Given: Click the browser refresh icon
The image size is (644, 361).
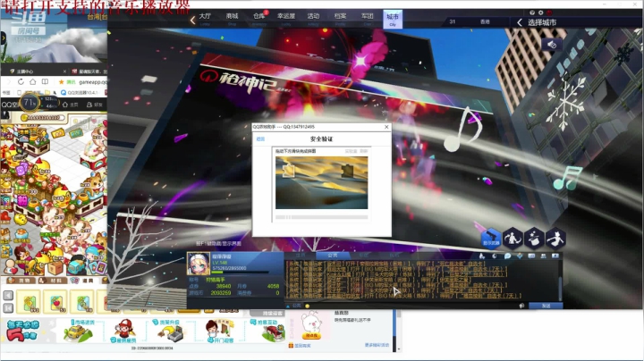Looking at the screenshot, I should point(21,81).
